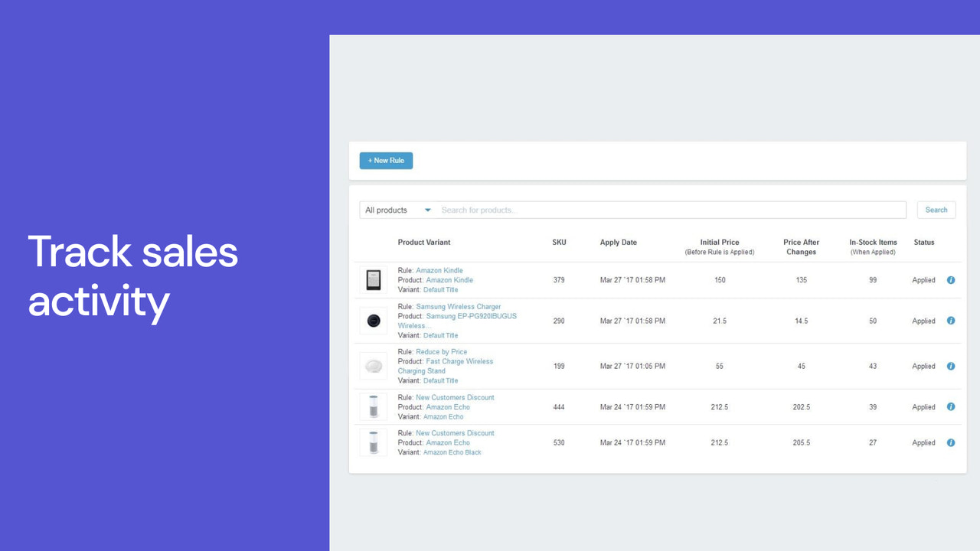This screenshot has height=551, width=980.
Task: Click the info icon on the Amazon Kindle row
Action: tap(951, 280)
